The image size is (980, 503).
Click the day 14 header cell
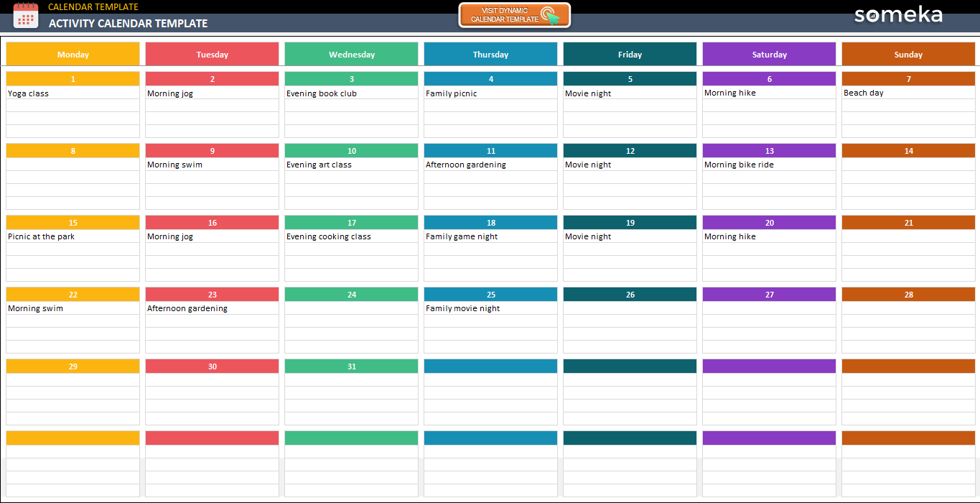907,151
